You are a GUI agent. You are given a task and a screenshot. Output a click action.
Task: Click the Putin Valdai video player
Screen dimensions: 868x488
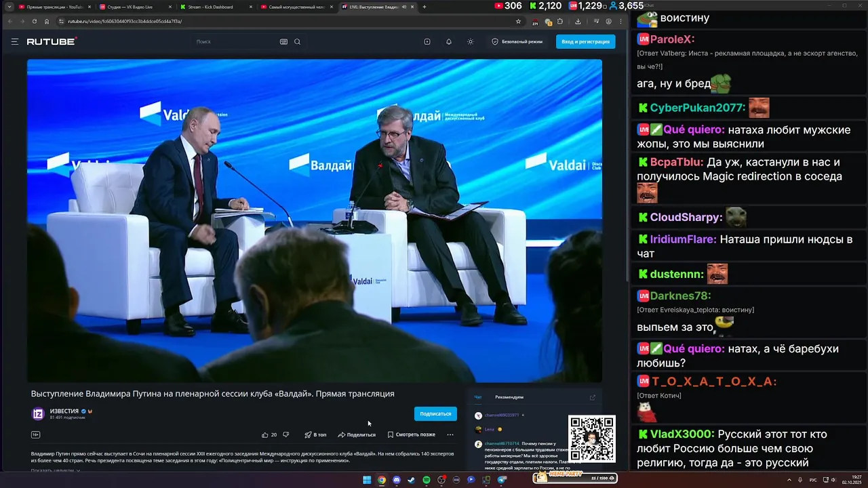315,221
